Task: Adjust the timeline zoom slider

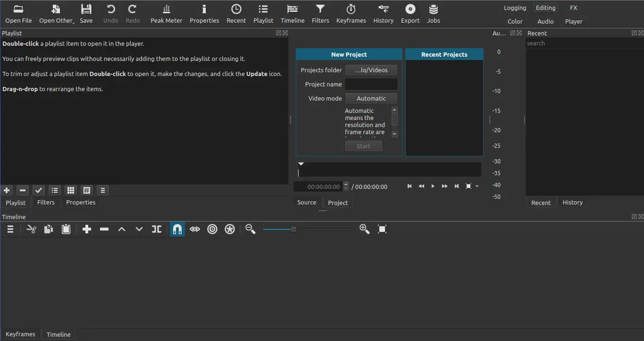Action: (307, 229)
